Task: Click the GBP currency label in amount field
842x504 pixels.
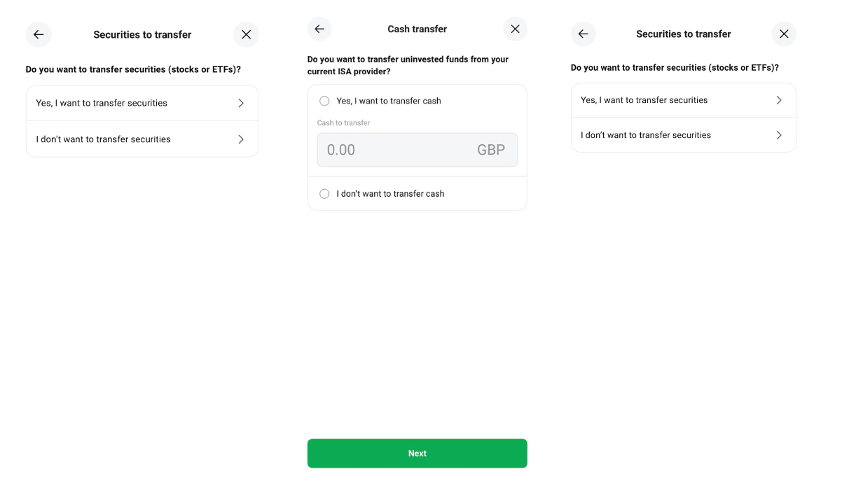Action: [491, 150]
